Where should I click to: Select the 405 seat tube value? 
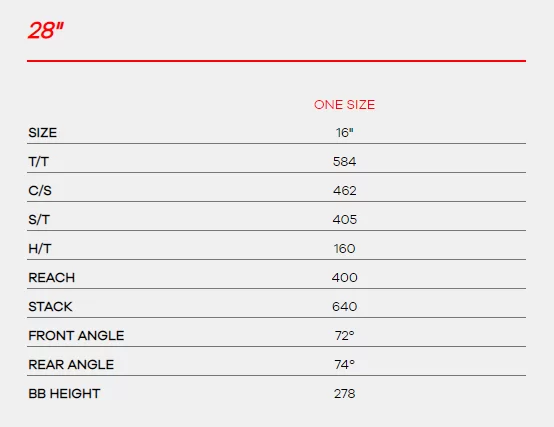coord(344,220)
